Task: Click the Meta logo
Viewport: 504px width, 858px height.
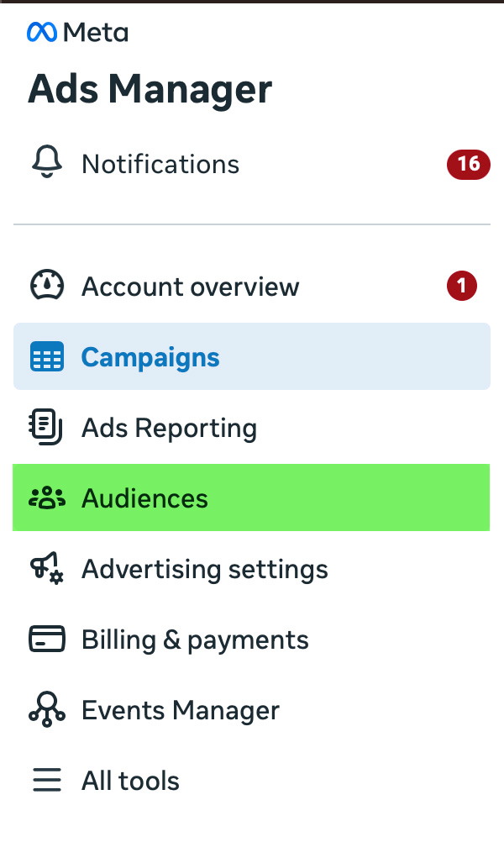Action: pyautogui.click(x=77, y=33)
